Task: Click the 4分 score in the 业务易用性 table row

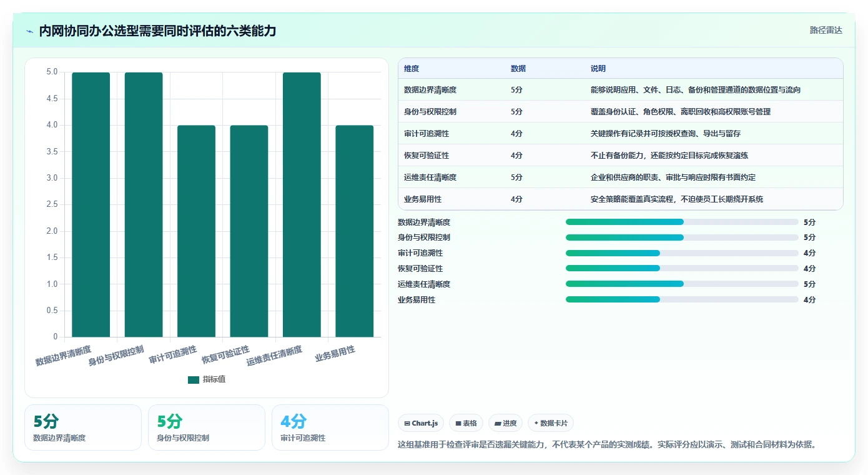Action: pos(516,199)
